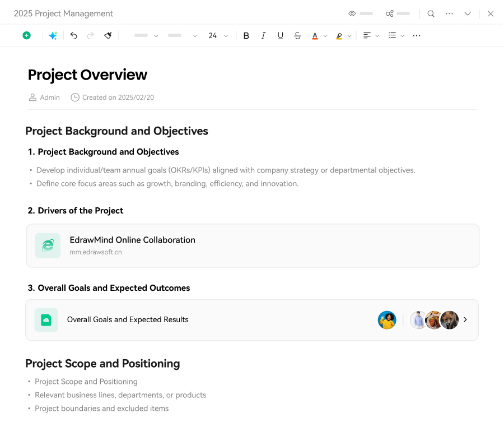The width and height of the screenshot is (504, 427).
Task: Collapse the header chevron menu
Action: coord(468,13)
